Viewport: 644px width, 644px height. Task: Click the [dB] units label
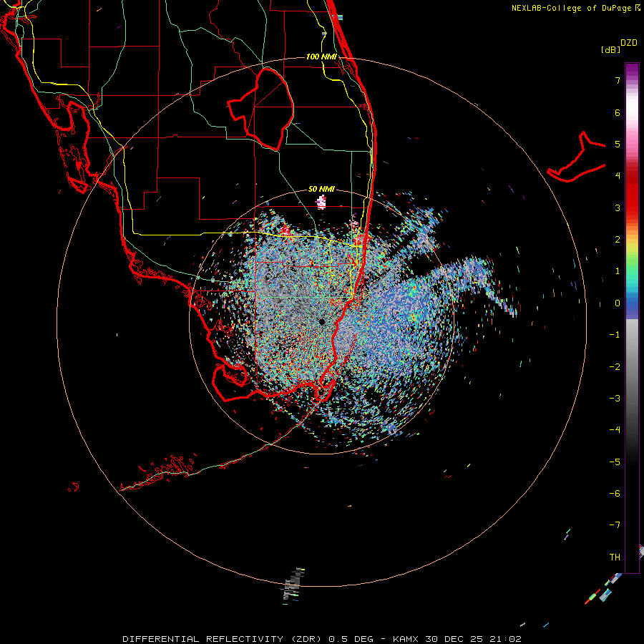pos(610,49)
